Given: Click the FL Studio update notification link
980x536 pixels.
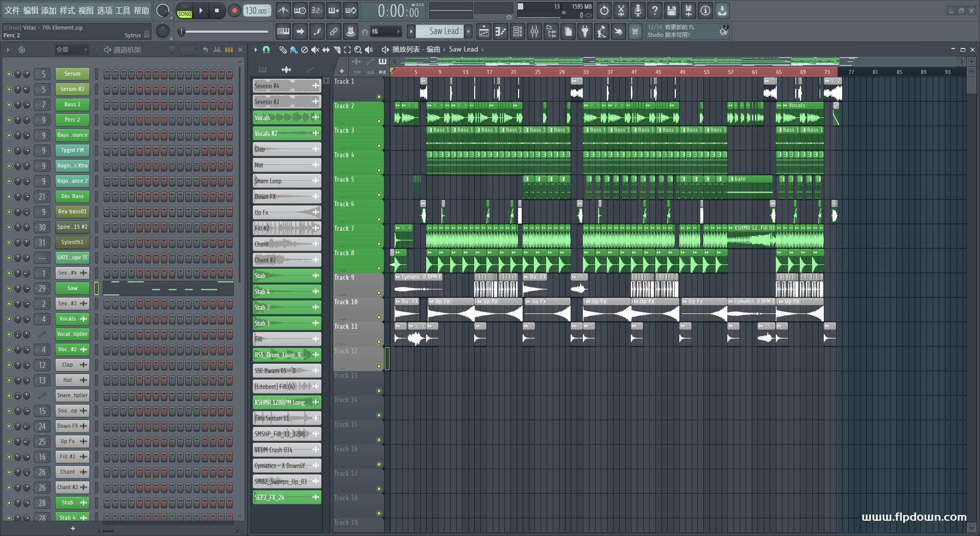Looking at the screenshot, I should point(684,31).
